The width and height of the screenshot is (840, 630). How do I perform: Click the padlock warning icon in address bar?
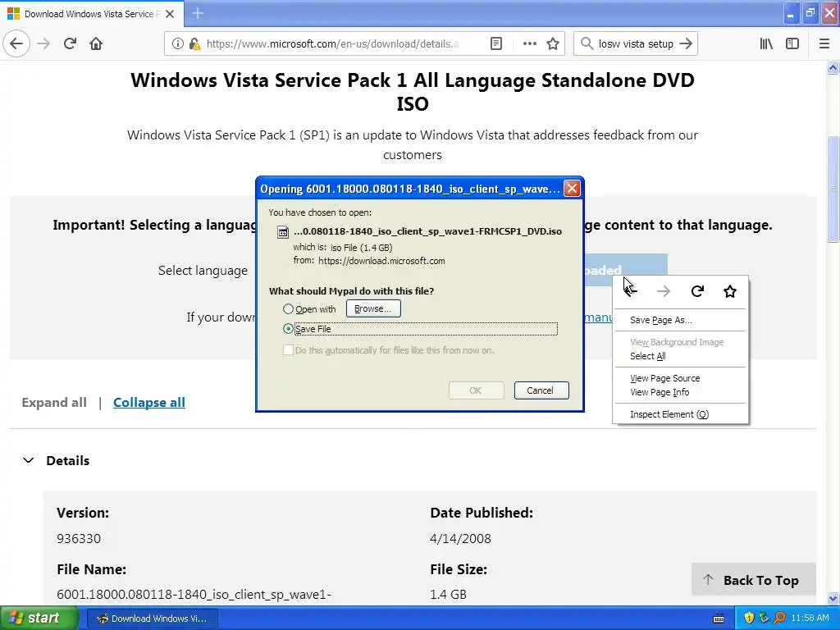(194, 44)
